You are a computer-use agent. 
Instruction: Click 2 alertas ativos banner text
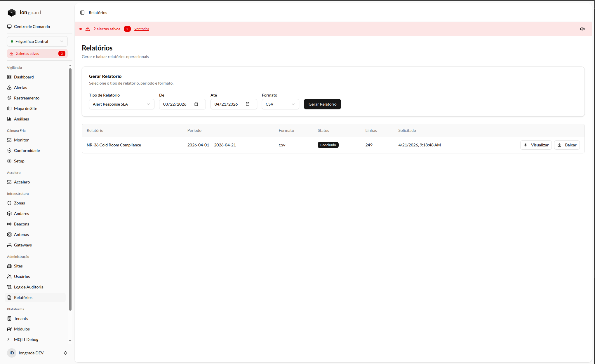click(107, 29)
